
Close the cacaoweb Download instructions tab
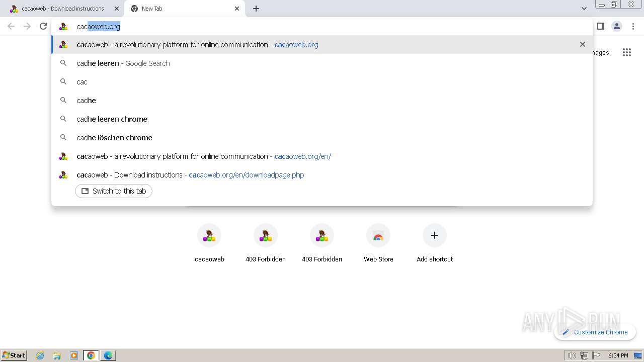point(117,9)
